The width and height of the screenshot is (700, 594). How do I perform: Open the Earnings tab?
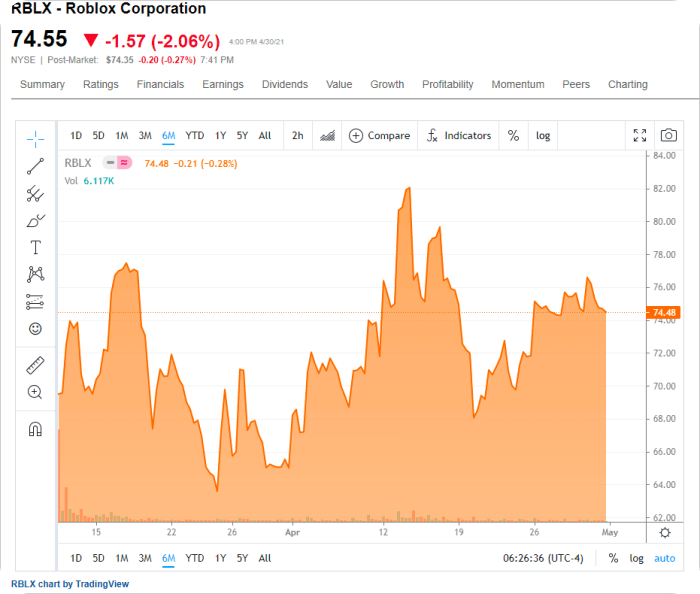tap(223, 85)
